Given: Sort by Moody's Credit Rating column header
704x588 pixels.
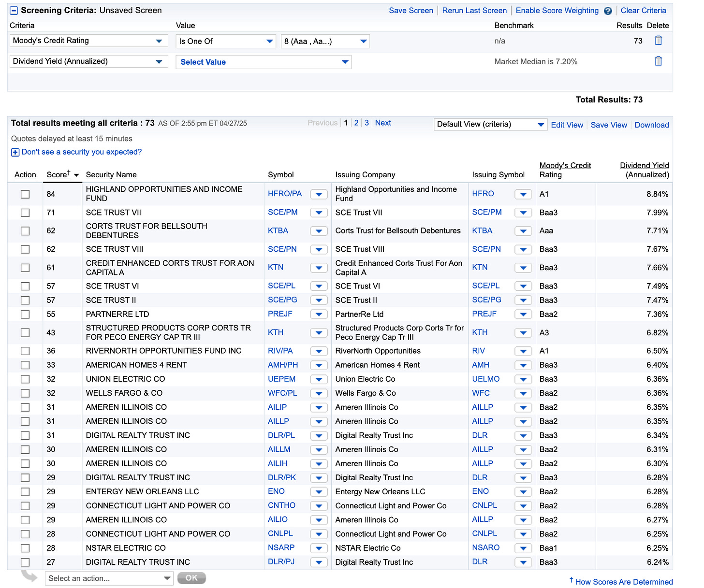Looking at the screenshot, I should pyautogui.click(x=565, y=170).
